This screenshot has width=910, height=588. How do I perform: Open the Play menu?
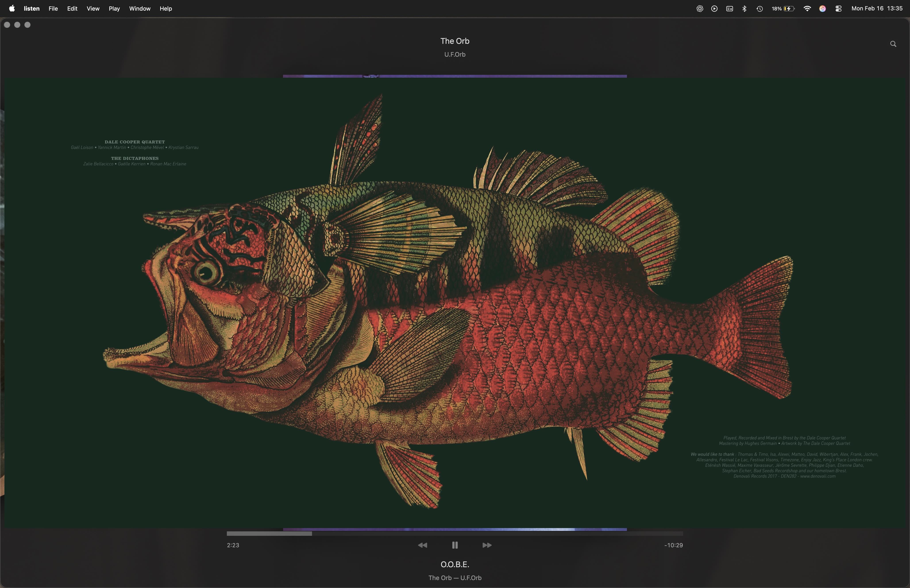point(114,8)
